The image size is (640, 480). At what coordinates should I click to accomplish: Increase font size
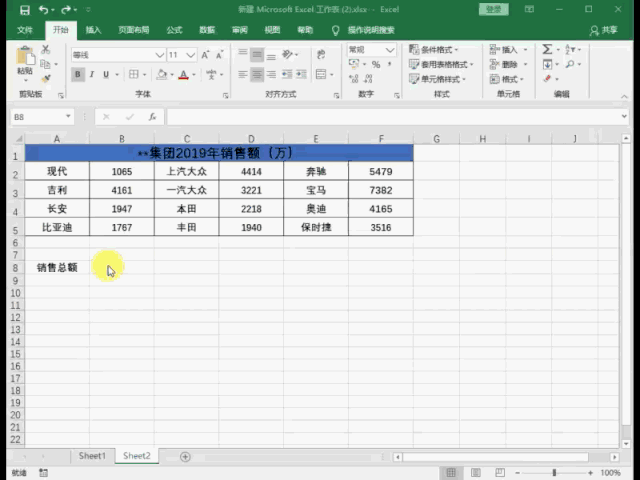[x=205, y=55]
